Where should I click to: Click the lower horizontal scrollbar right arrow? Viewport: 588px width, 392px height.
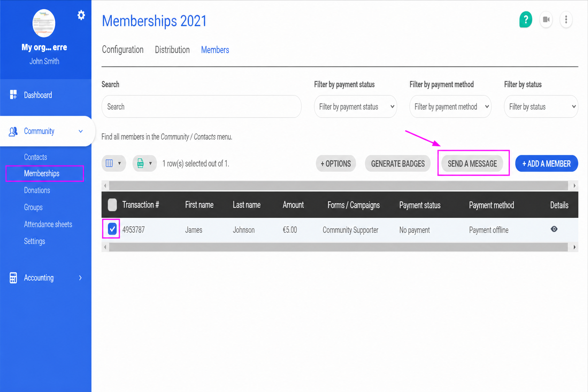[x=574, y=247]
